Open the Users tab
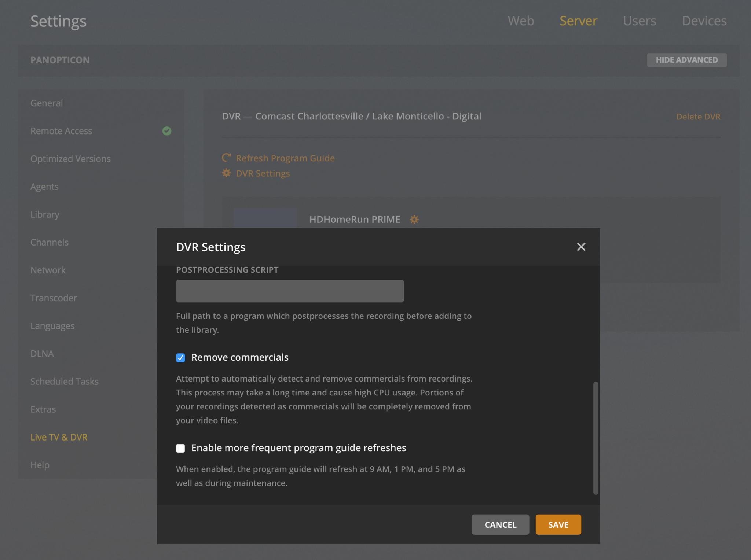Viewport: 751px width, 560px height. tap(639, 21)
